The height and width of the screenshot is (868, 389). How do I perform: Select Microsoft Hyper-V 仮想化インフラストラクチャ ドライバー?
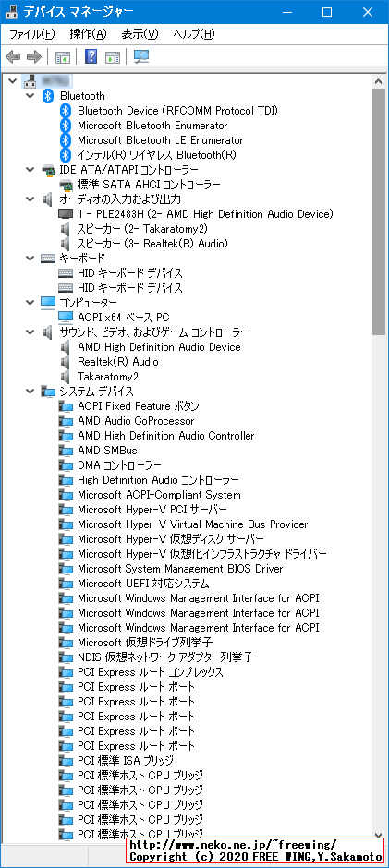pyautogui.click(x=202, y=554)
